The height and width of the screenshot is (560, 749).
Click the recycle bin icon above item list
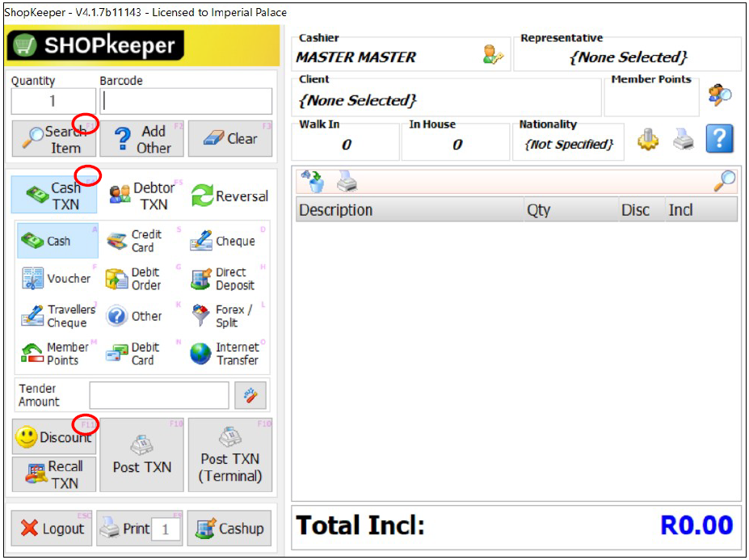[x=313, y=181]
